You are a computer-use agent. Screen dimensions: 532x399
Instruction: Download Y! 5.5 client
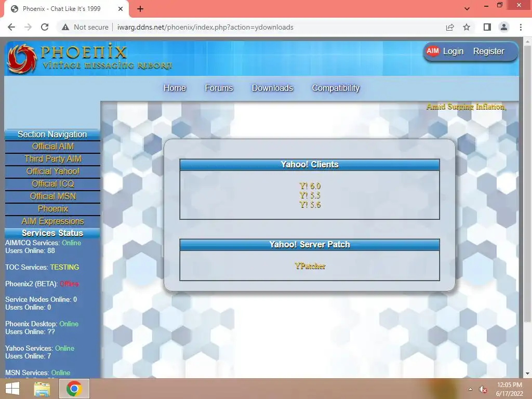point(310,195)
